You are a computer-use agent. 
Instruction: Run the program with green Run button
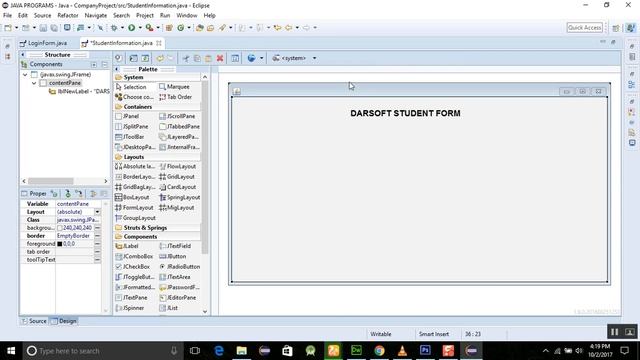click(x=131, y=28)
